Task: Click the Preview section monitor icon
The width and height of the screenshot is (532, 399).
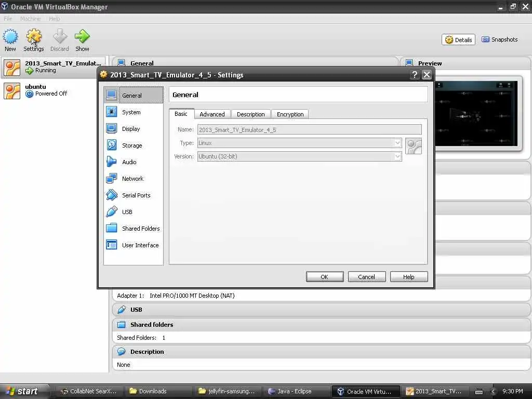Action: pyautogui.click(x=409, y=63)
